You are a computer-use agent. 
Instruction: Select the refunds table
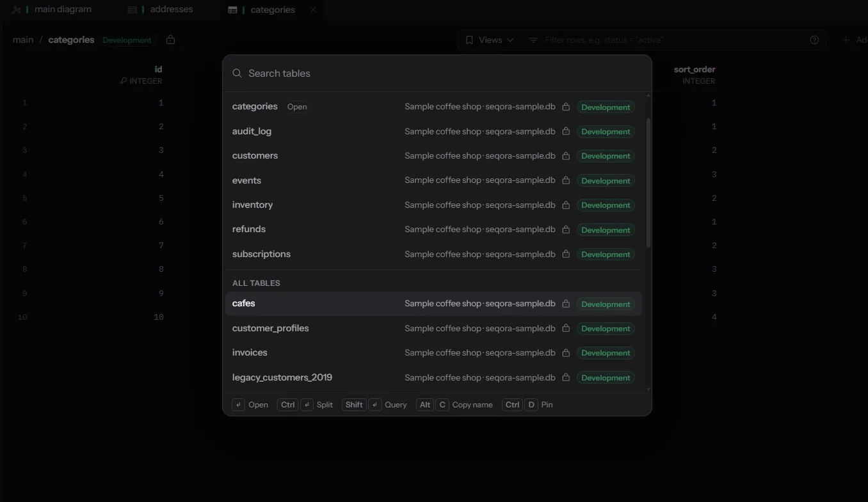coord(433,230)
